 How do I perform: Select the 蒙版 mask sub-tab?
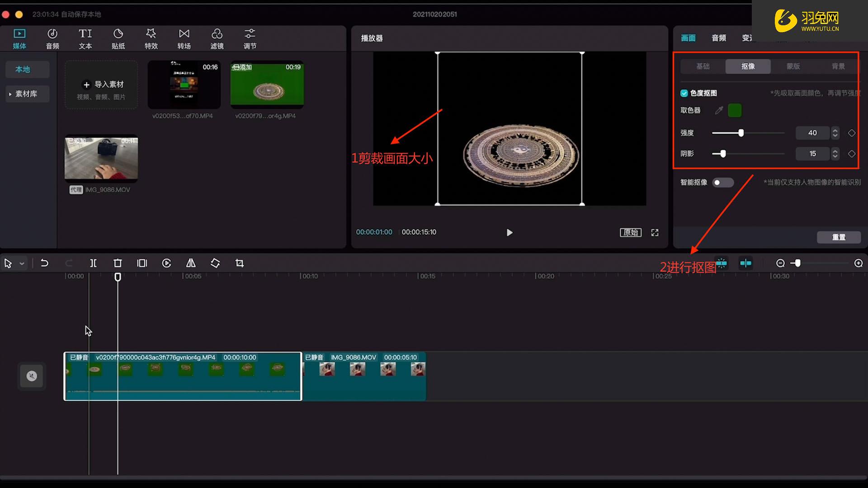point(793,66)
